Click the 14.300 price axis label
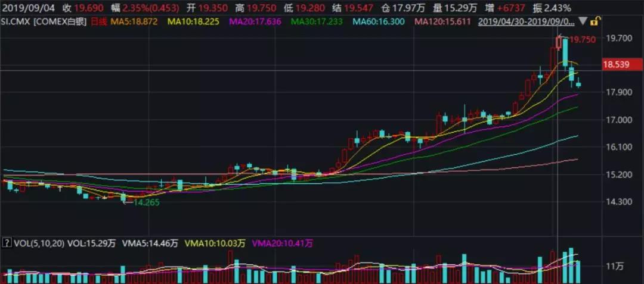Screen dimensions: 644x284 click(619, 202)
